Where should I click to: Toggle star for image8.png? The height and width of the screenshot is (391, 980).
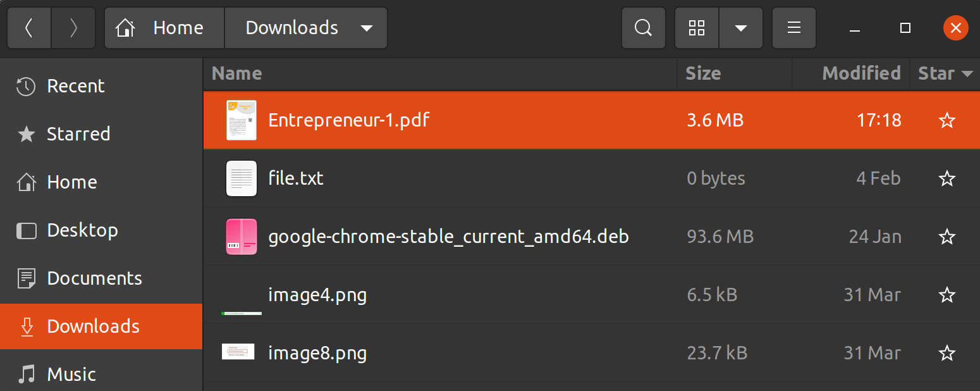click(x=946, y=352)
